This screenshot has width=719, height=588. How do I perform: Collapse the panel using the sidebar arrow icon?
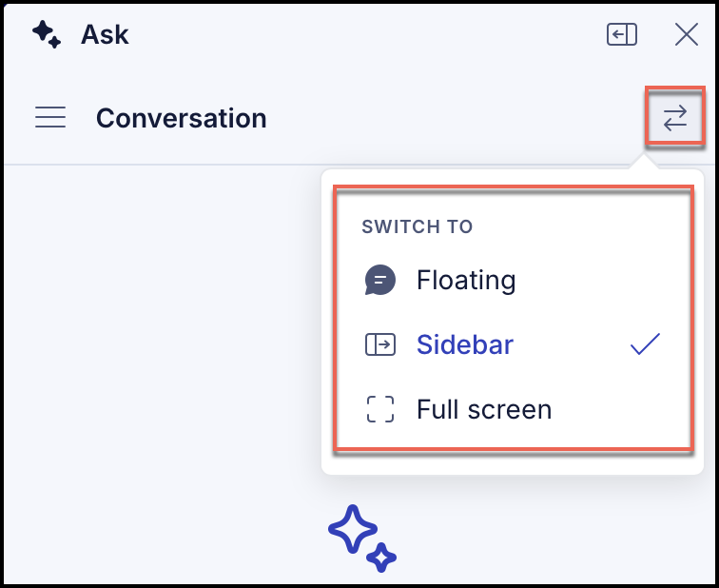[622, 34]
